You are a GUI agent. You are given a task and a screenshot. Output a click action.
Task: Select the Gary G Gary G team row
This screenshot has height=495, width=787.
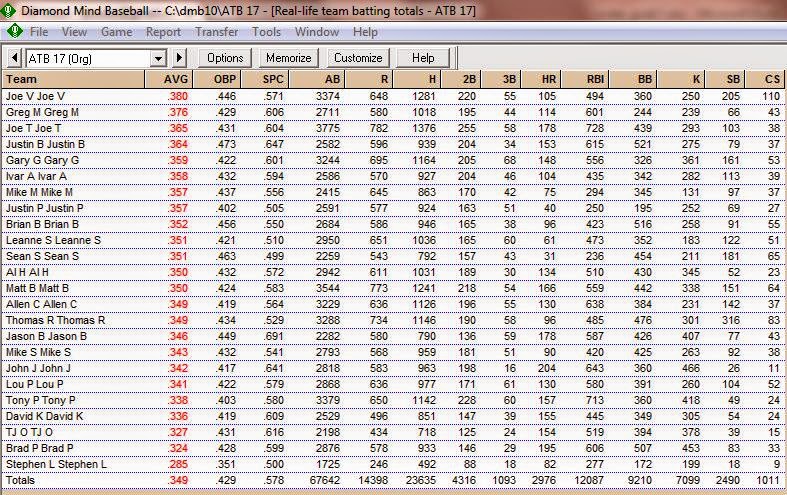394,160
